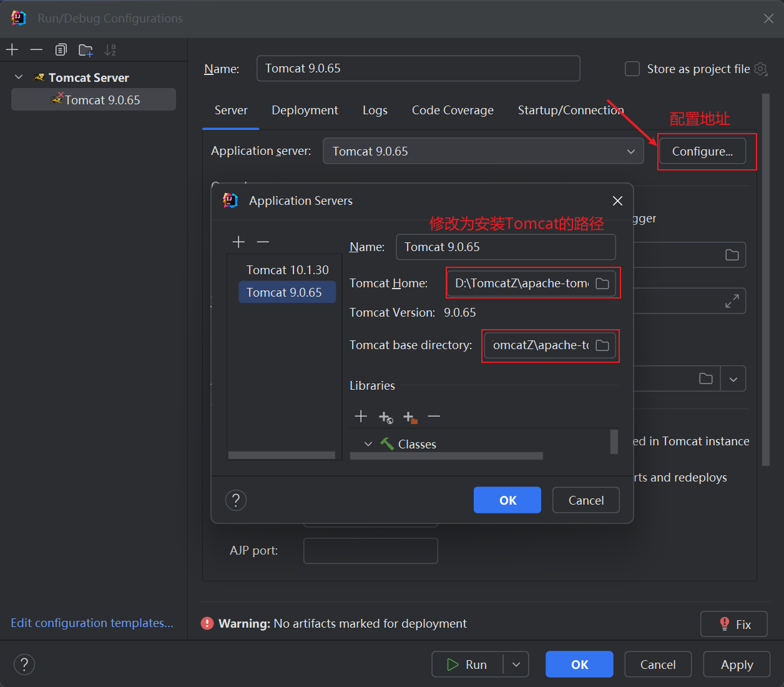The image size is (784, 687).
Task: Collapse the Tomcat Server tree node
Action: point(19,77)
